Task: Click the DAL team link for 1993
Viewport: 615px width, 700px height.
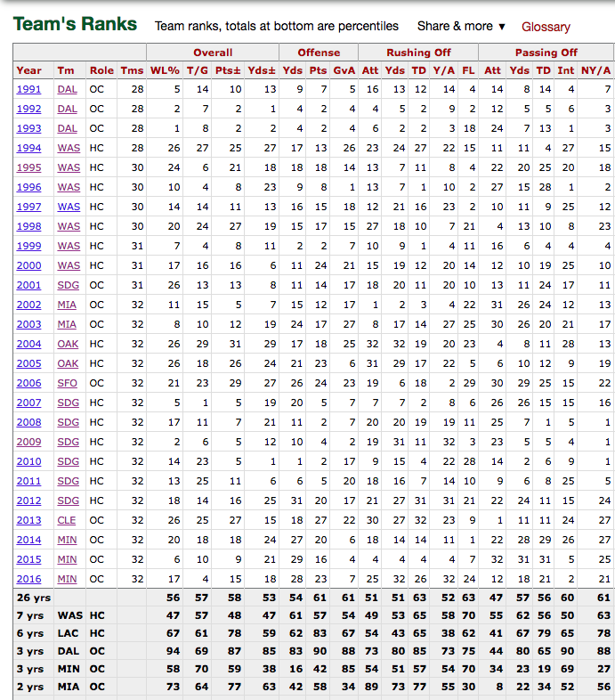Action: point(67,128)
